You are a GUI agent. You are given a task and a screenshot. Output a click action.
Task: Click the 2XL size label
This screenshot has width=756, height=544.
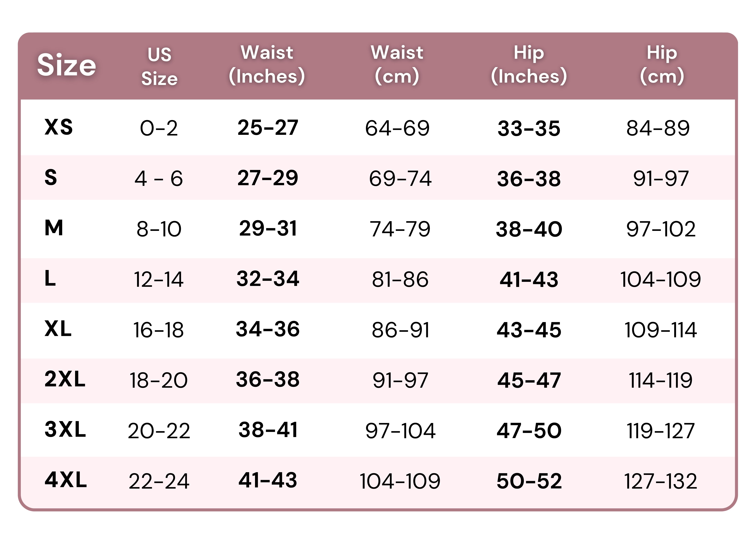point(65,379)
